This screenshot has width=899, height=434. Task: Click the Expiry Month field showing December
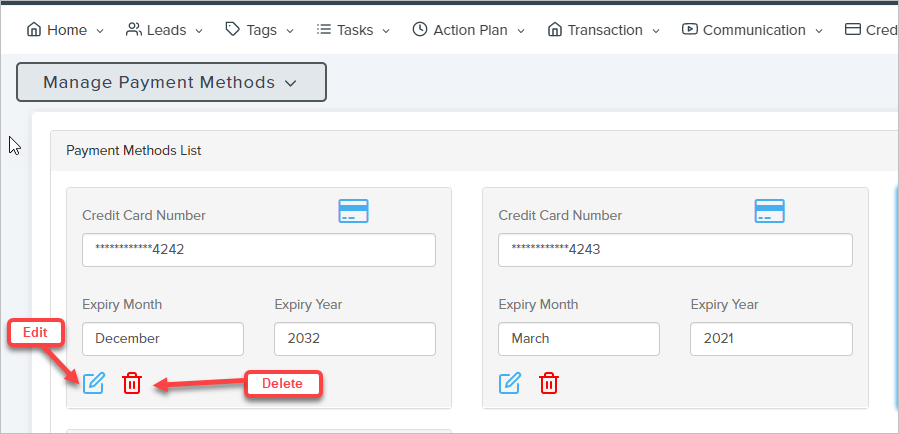click(x=163, y=339)
